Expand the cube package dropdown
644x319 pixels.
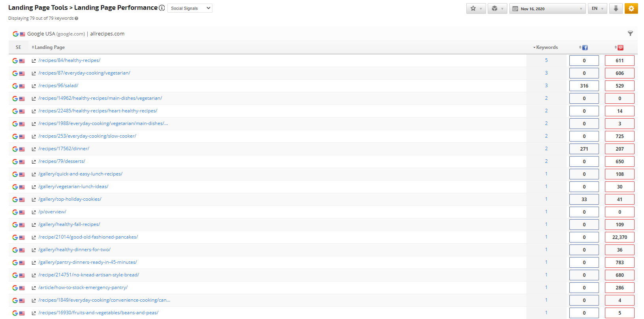click(x=497, y=8)
